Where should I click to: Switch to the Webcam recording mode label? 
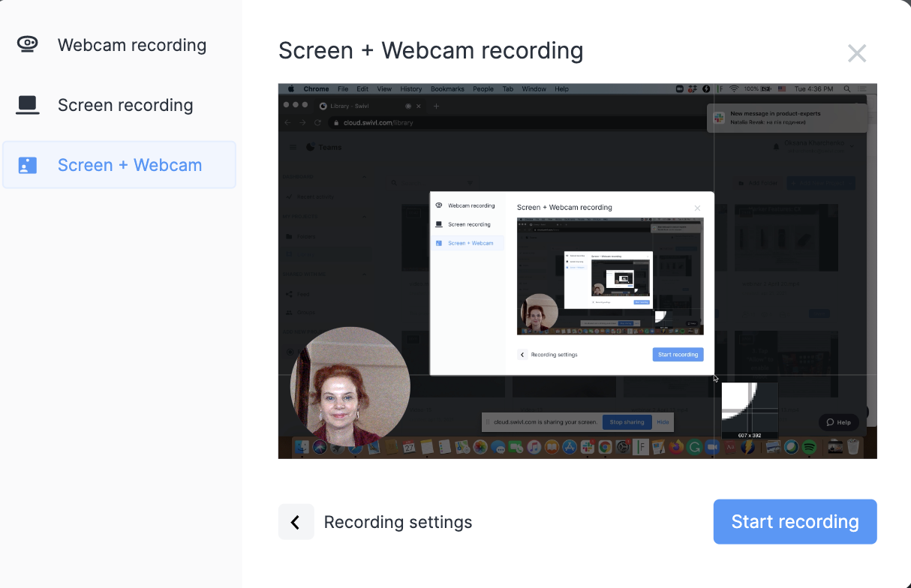point(131,45)
